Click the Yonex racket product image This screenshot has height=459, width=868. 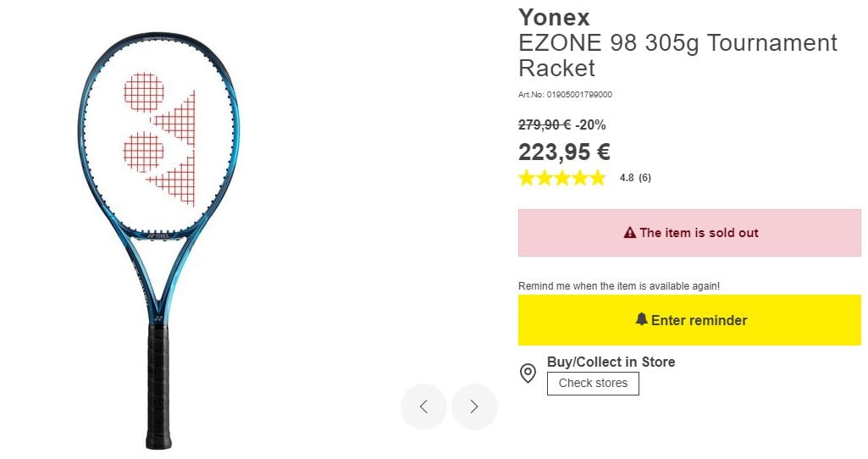tap(158, 237)
